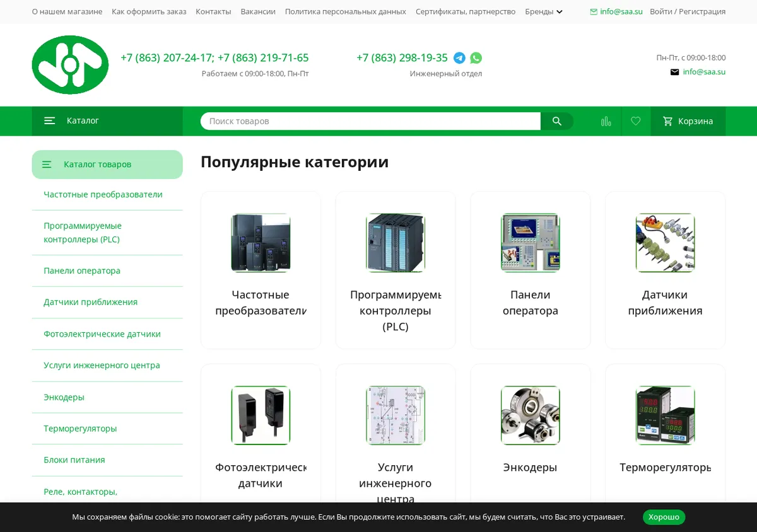
Task: Open the Энкодеры category thumbnail
Action: 531,415
